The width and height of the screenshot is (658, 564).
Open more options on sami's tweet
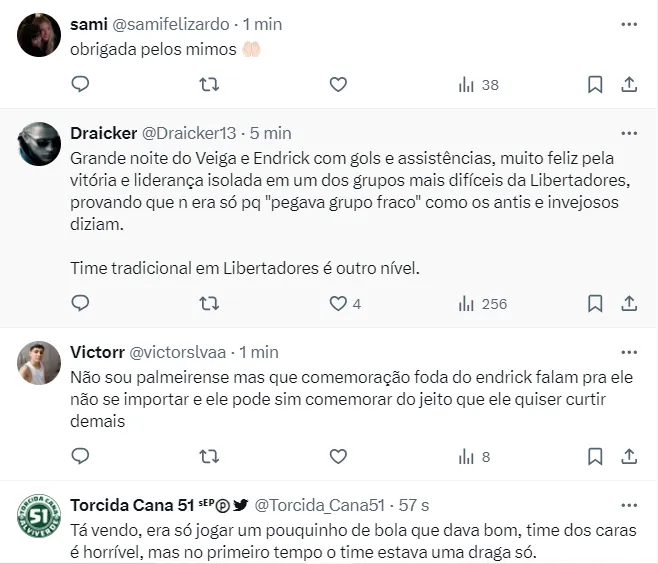pos(629,23)
